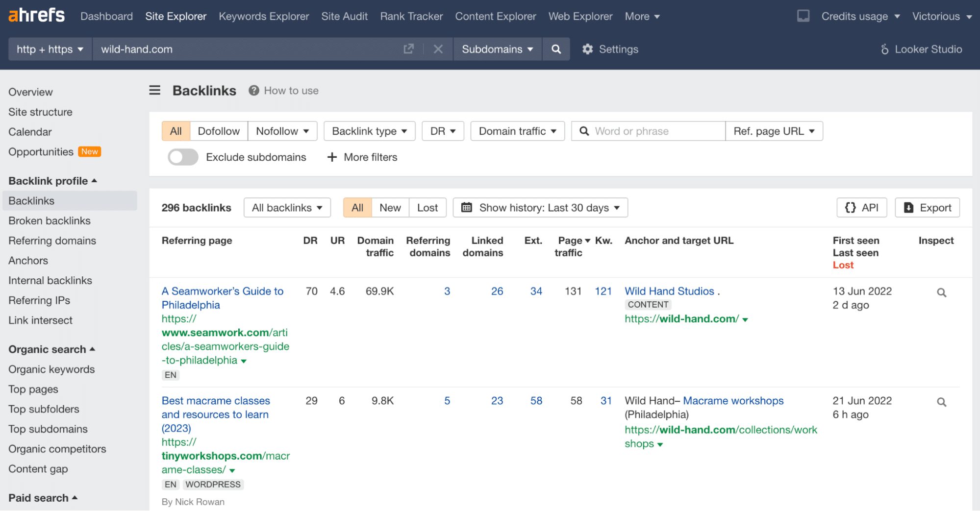Open the All backlinks dropdown
The height and width of the screenshot is (511, 980).
[x=287, y=208]
